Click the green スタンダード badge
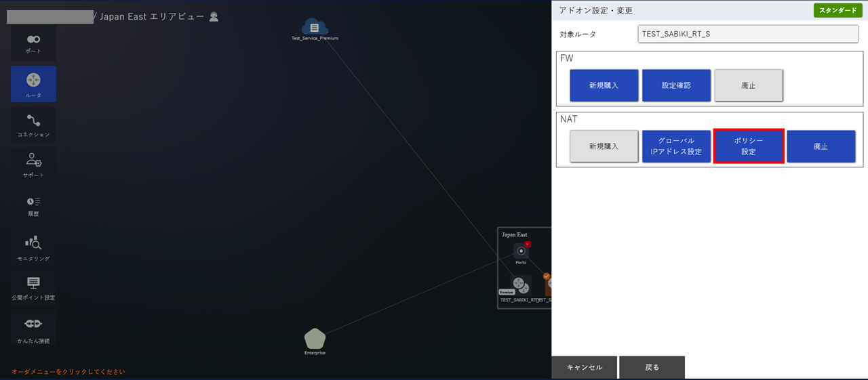Screen dimensions: 868x380 pos(837,11)
